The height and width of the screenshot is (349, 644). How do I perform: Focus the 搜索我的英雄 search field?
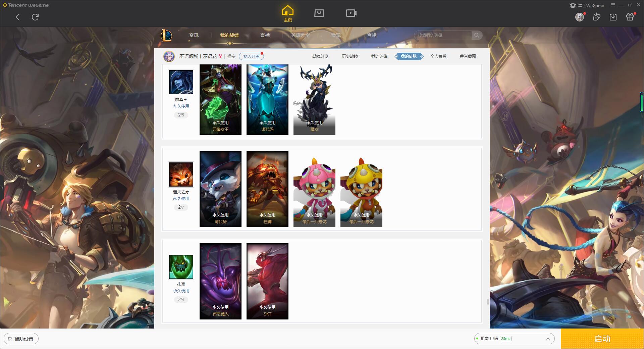(x=443, y=35)
